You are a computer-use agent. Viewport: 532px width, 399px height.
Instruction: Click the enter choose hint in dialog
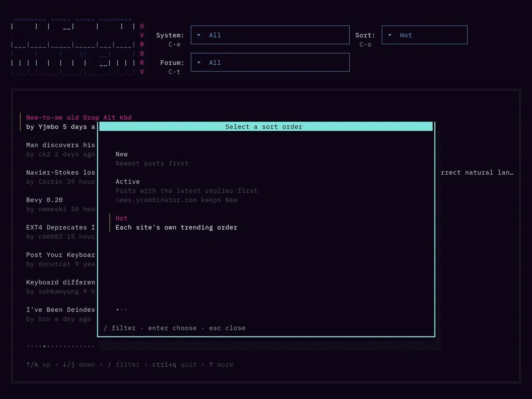172,328
